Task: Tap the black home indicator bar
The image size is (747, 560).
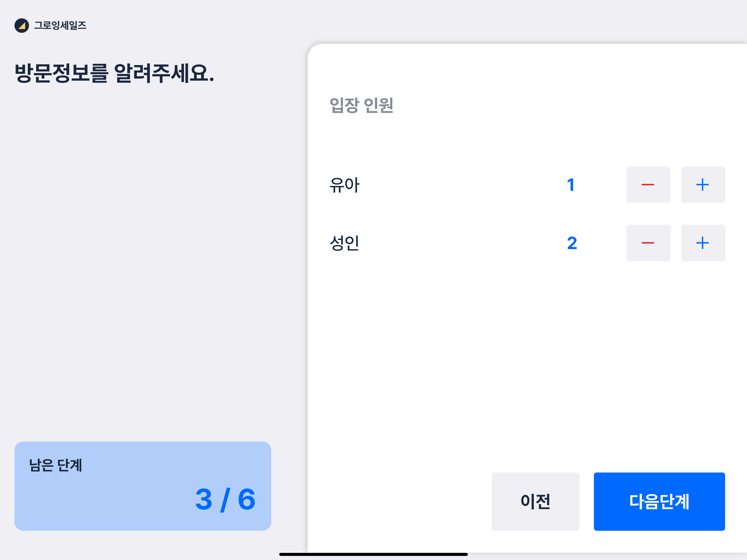Action: [x=373, y=554]
